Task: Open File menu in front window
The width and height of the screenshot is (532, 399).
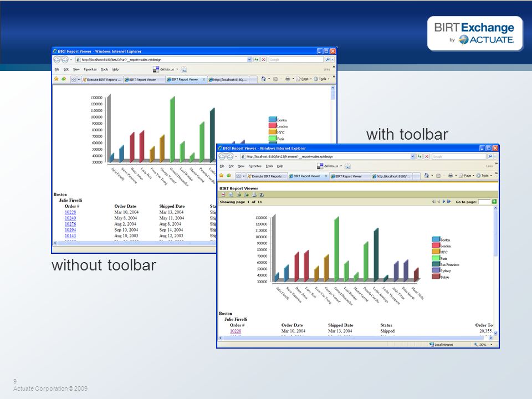Action: click(222, 166)
